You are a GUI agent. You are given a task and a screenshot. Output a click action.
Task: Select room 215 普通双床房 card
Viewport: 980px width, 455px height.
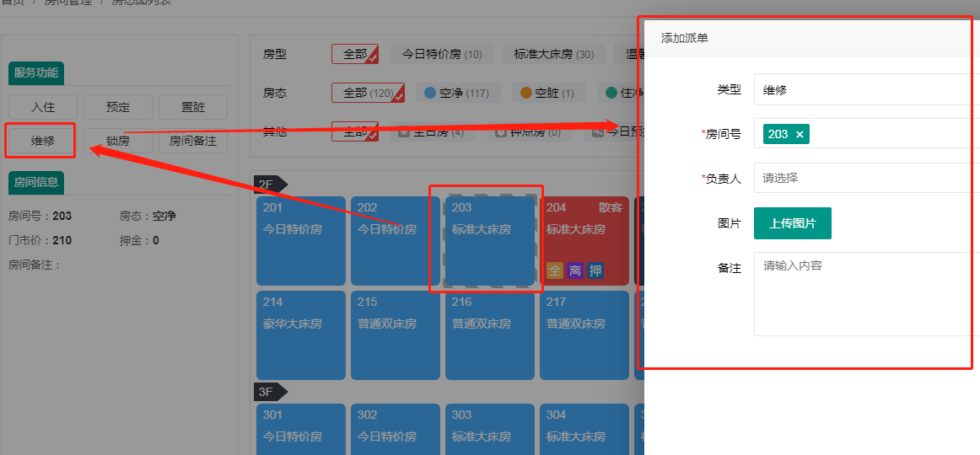395,335
